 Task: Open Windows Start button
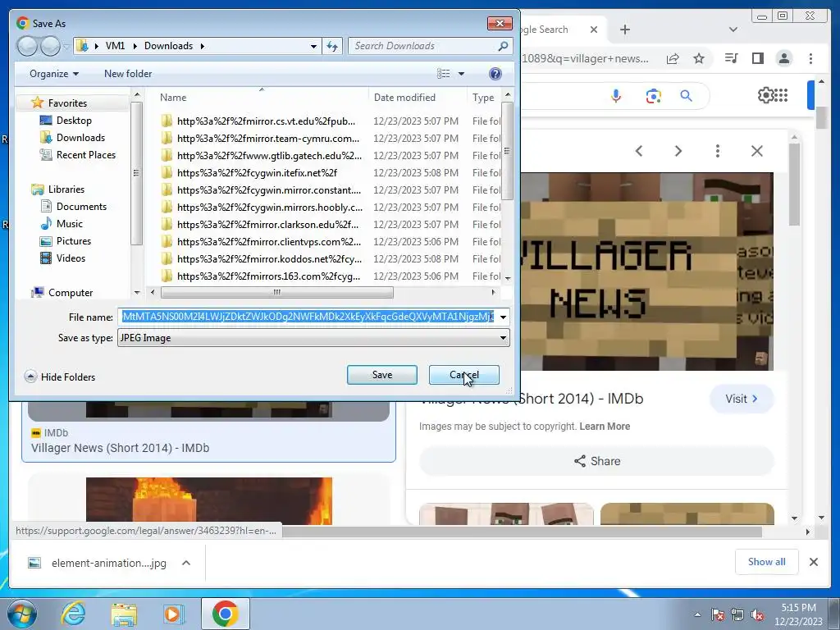click(x=22, y=614)
